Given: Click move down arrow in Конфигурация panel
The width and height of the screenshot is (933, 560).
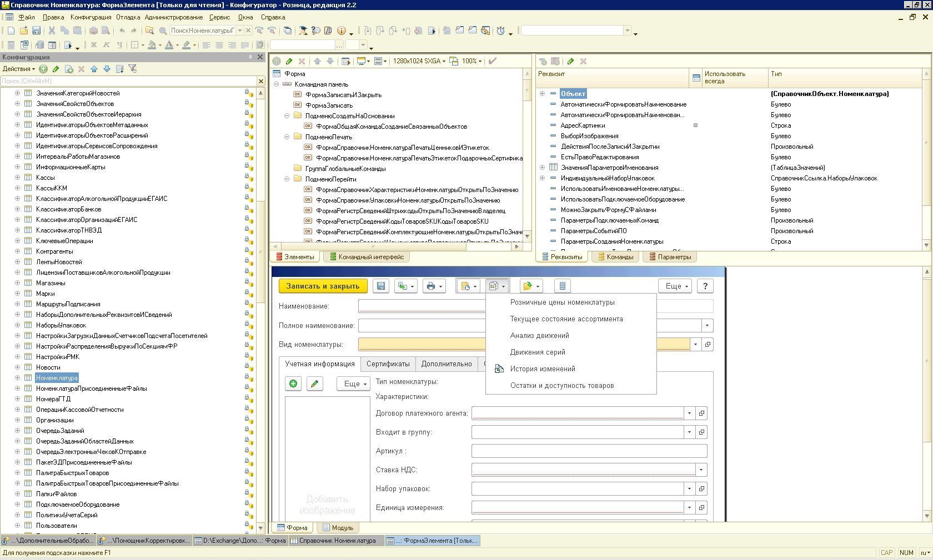Looking at the screenshot, I should tap(107, 69).
